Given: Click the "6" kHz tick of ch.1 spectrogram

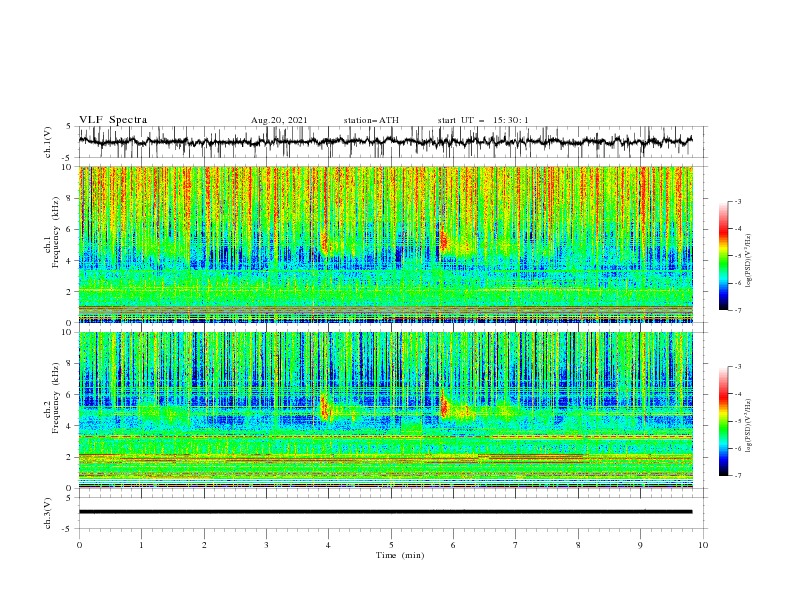Looking at the screenshot, I should click(70, 229).
